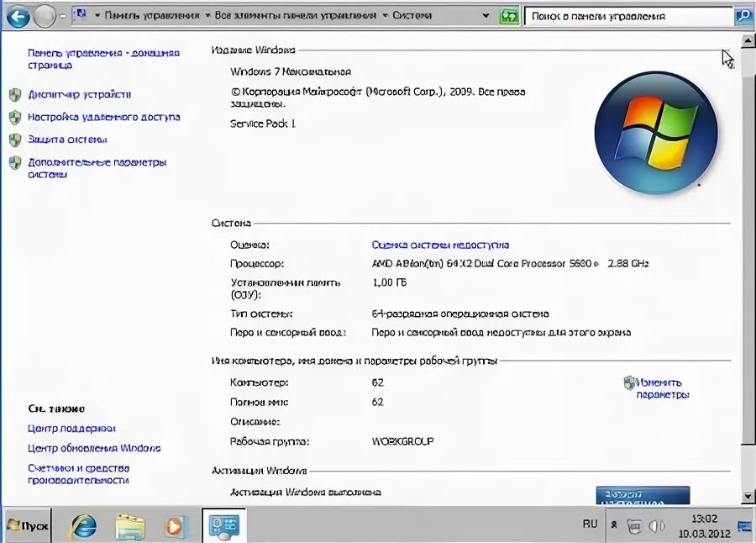This screenshot has width=756, height=543.
Task: Click shield icon beside Дополнительные параметры системы
Action: tap(15, 163)
